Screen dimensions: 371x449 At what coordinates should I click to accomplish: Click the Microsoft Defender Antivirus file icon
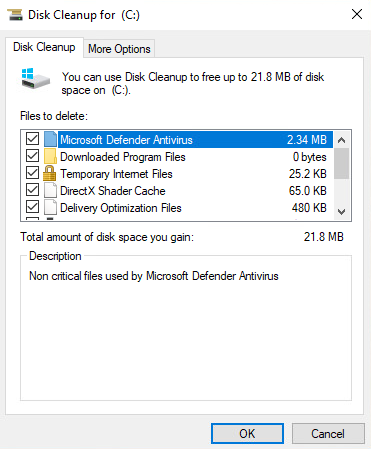[x=50, y=139]
